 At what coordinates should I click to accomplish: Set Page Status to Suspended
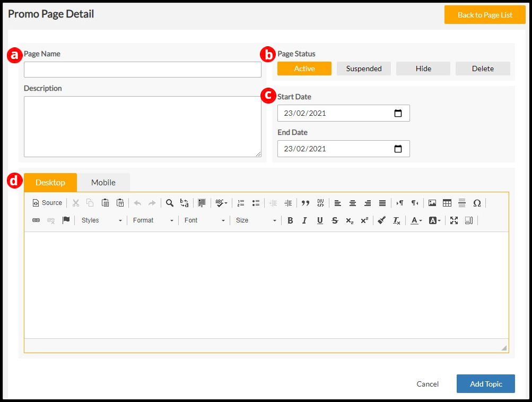(x=364, y=69)
